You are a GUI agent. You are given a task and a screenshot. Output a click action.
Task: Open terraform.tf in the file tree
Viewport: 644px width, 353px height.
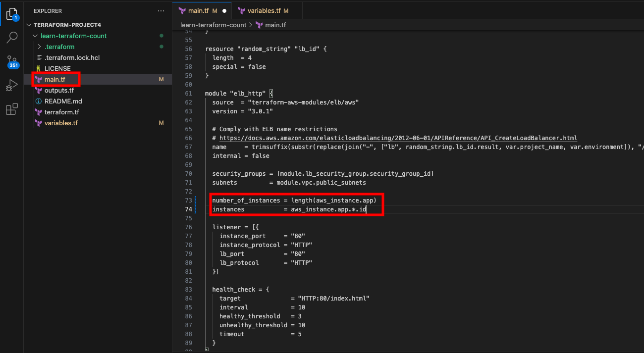point(62,112)
